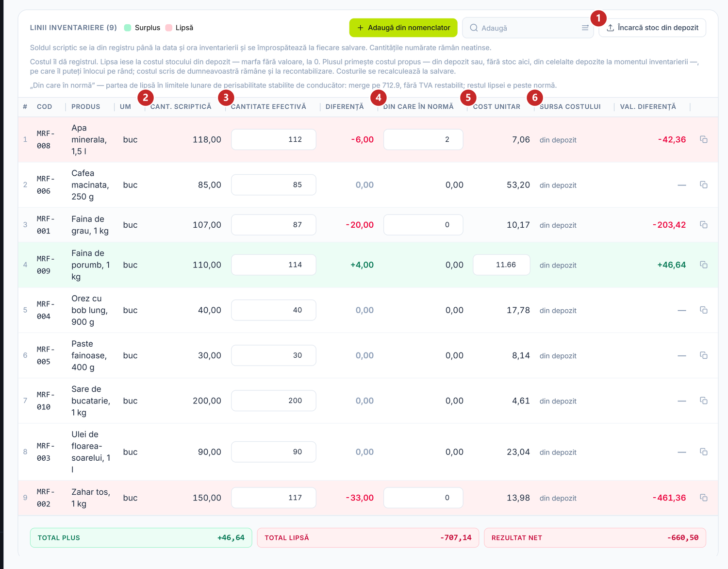Viewport: 728px width, 569px height.
Task: Edit effective quantity 90 for Ulei de floarea-soarelui
Action: [274, 452]
